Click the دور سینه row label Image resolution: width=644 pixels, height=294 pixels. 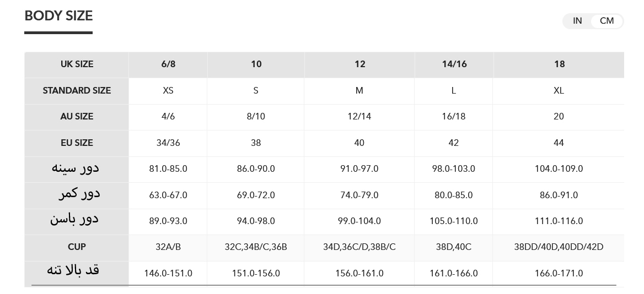pos(76,168)
